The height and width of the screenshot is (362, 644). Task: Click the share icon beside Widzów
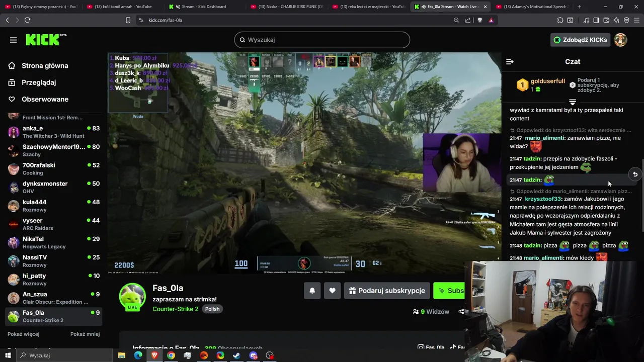[461, 312]
